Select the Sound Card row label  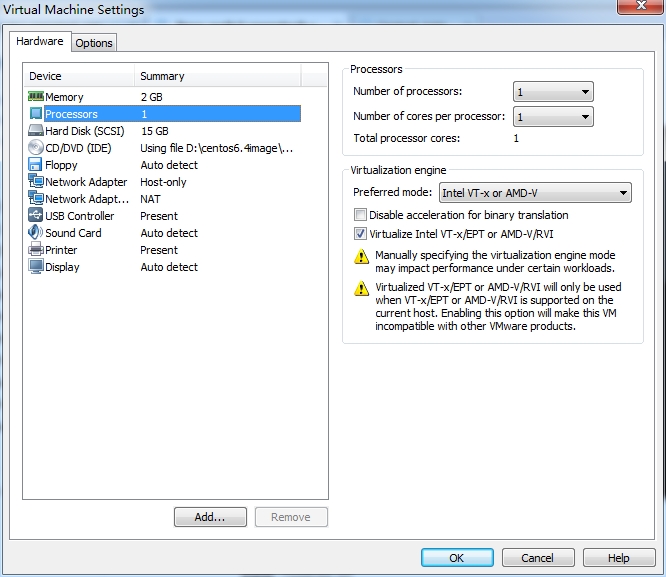tap(73, 233)
